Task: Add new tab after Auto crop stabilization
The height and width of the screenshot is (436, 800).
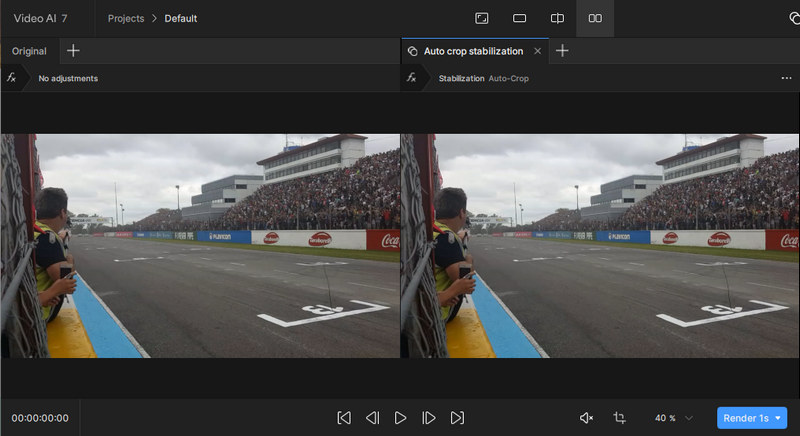Action: [562, 50]
